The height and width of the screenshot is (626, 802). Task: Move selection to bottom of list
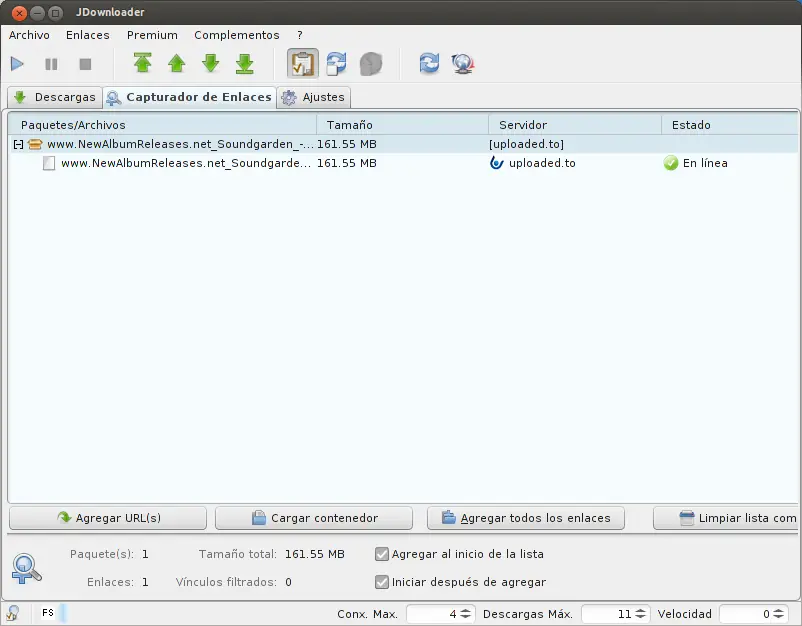tap(244, 63)
